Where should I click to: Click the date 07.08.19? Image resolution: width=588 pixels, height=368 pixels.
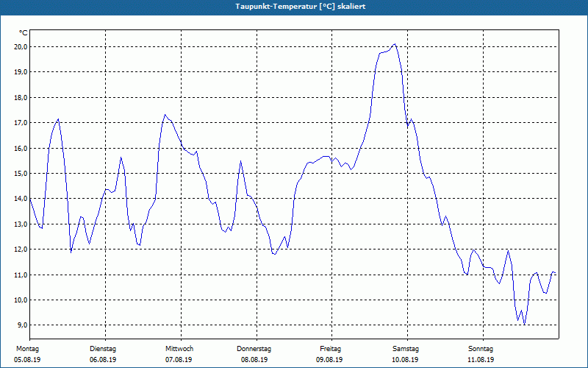tap(179, 360)
